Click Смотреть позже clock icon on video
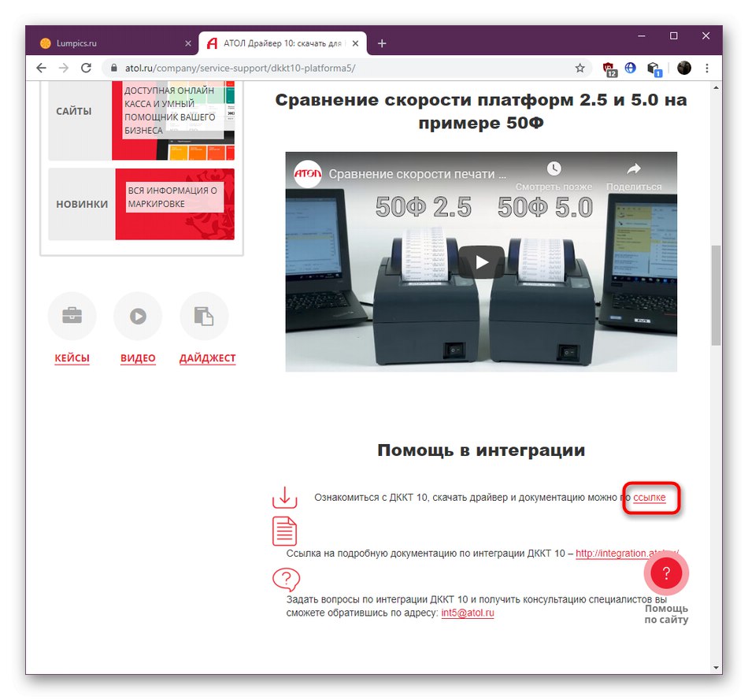Image resolution: width=748 pixels, height=700 pixels. point(554,169)
